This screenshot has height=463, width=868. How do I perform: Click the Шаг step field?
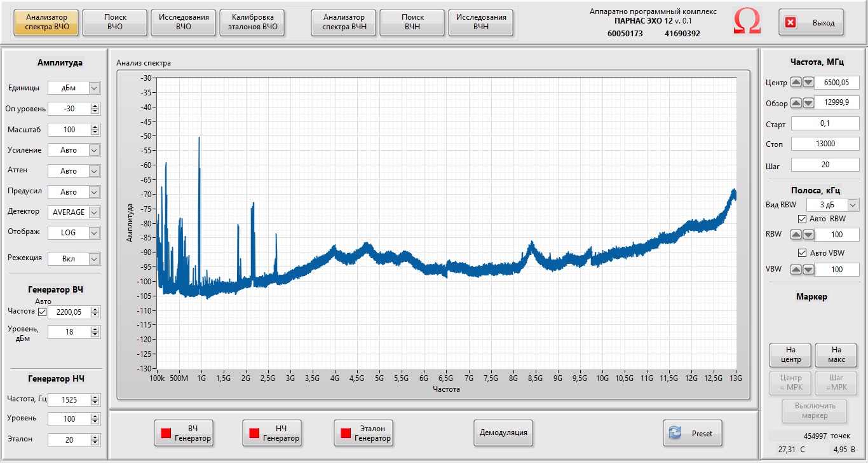(825, 165)
